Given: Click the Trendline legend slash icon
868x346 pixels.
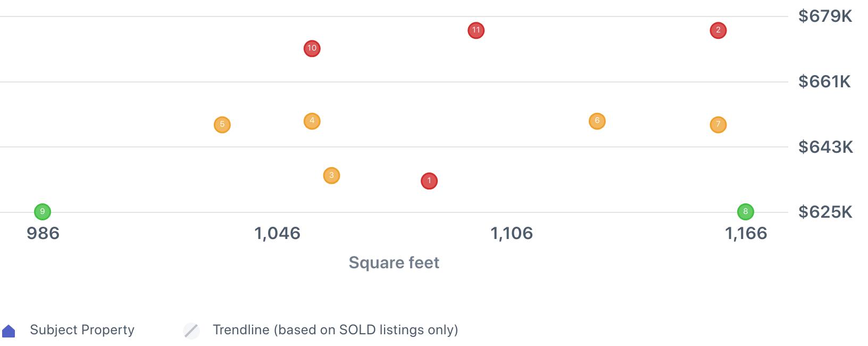Looking at the screenshot, I should coord(191,331).
